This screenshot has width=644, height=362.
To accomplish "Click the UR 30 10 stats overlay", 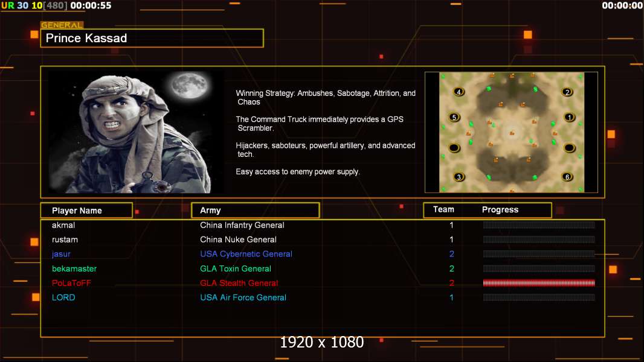I will click(22, 6).
